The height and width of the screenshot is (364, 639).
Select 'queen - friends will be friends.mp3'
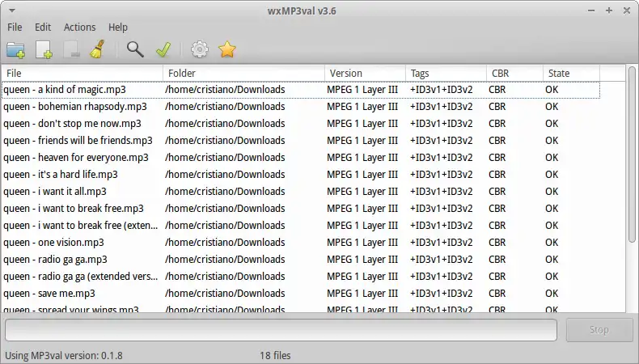pos(78,141)
